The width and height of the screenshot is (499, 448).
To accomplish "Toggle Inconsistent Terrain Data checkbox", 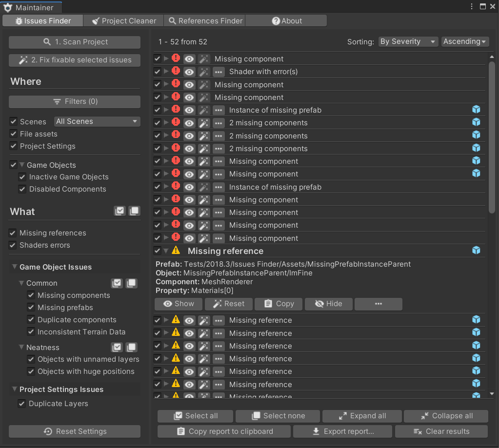I will pyautogui.click(x=31, y=331).
